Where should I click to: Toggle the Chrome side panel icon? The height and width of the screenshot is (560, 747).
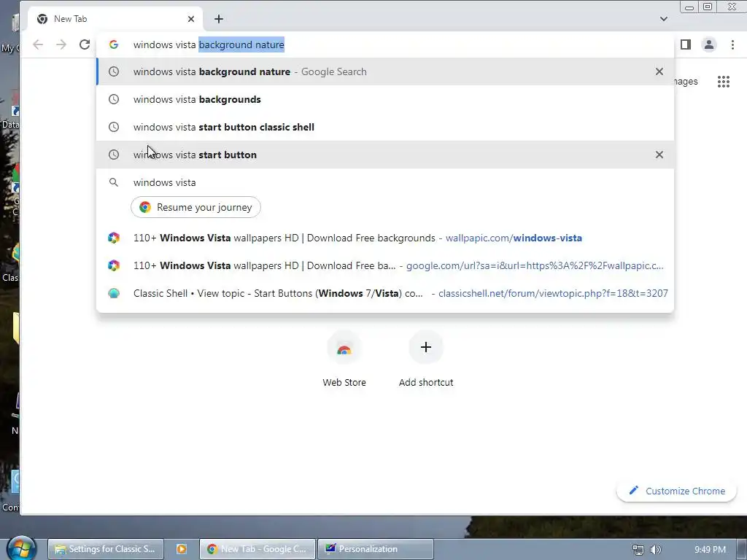[686, 44]
